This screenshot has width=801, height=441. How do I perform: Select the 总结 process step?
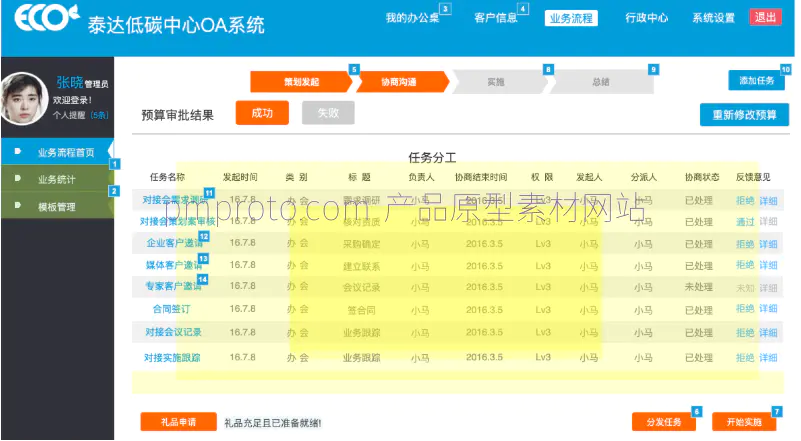600,82
